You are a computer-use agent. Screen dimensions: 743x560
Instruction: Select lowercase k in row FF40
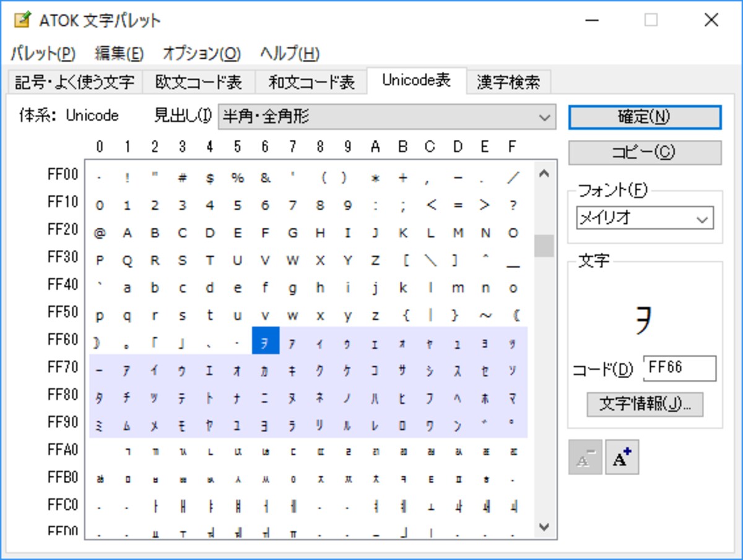click(x=403, y=288)
